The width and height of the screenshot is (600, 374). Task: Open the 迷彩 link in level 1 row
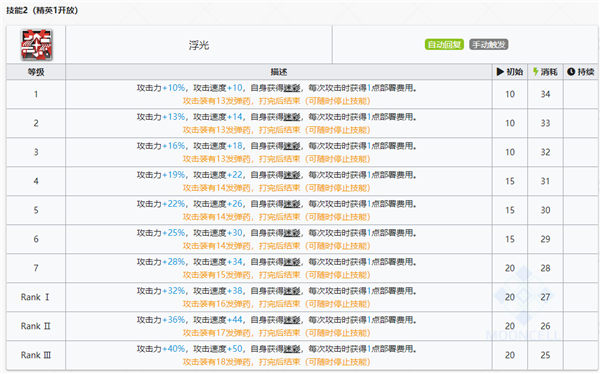(292, 88)
